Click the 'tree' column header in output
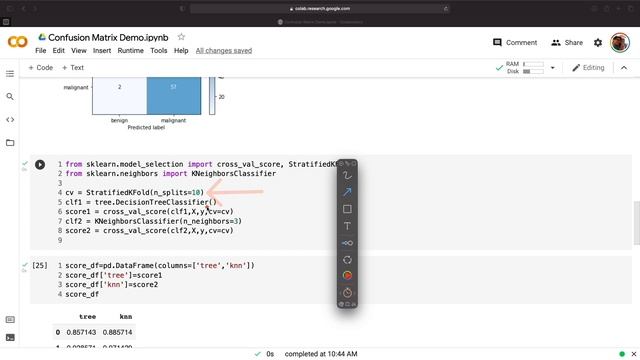This screenshot has width=640, height=360. pyautogui.click(x=87, y=317)
